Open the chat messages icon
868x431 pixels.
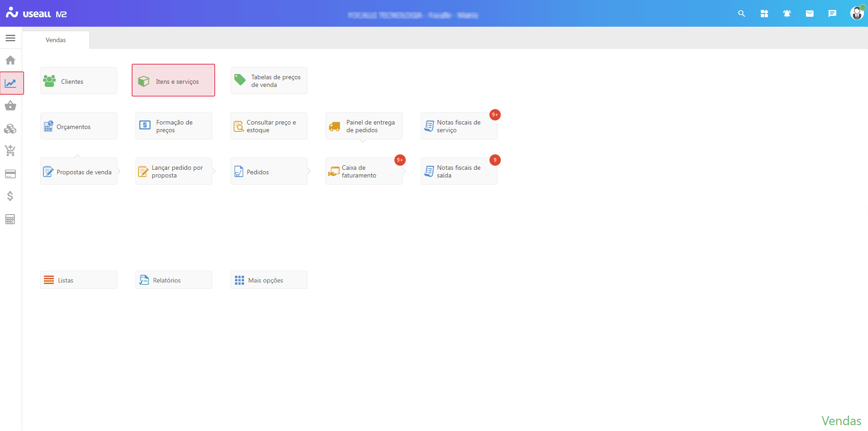pyautogui.click(x=832, y=14)
